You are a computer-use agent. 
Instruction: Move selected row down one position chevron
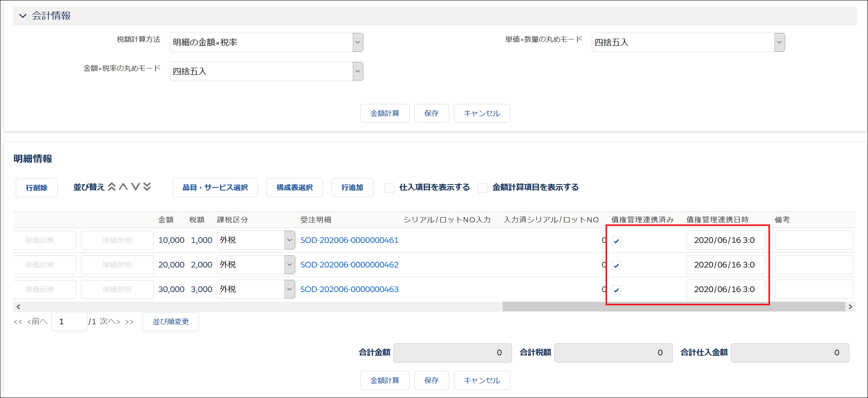click(136, 187)
